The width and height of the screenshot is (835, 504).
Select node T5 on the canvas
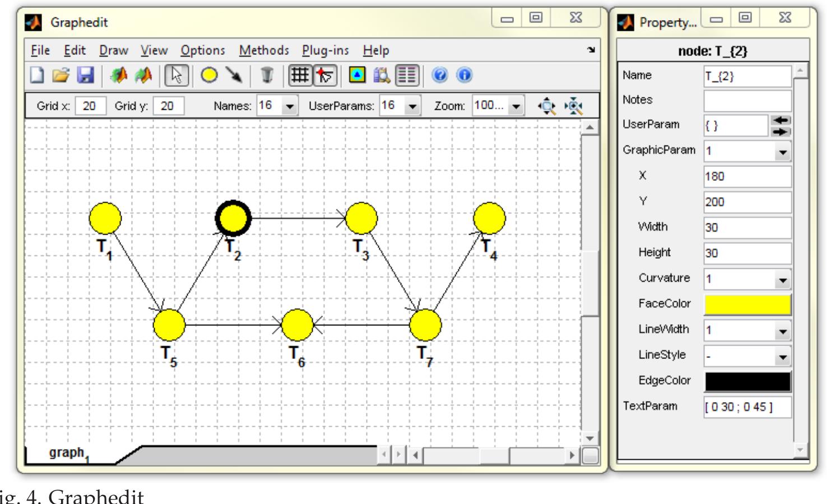click(169, 325)
